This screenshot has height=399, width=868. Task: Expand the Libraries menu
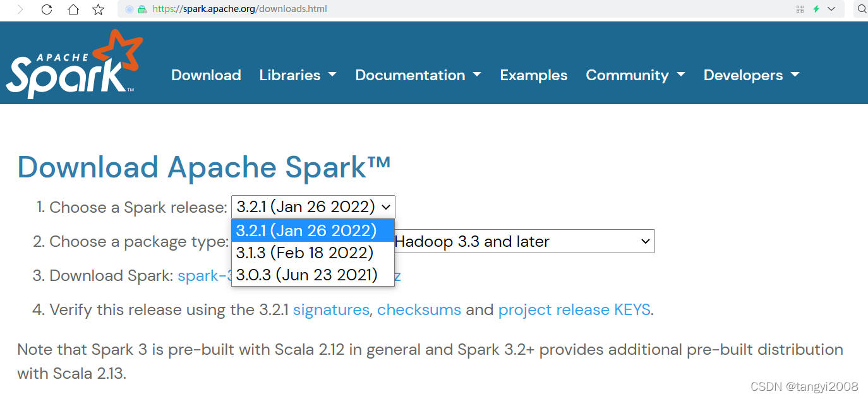(x=298, y=75)
